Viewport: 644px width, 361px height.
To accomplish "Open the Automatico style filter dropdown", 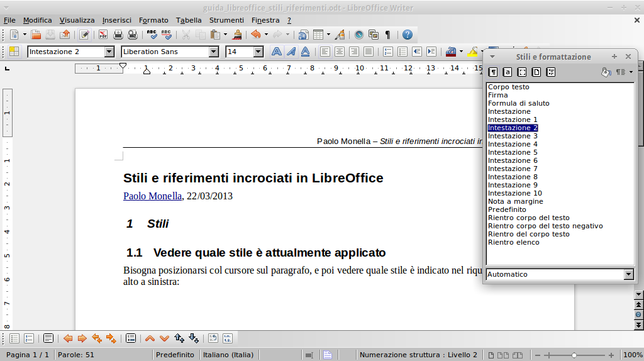I will tap(628, 274).
